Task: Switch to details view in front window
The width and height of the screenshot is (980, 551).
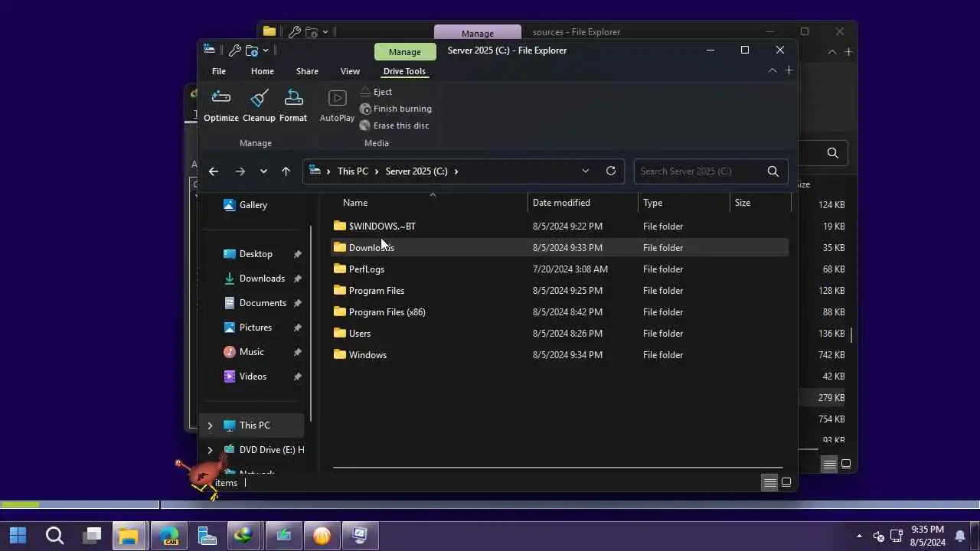Action: pyautogui.click(x=769, y=483)
